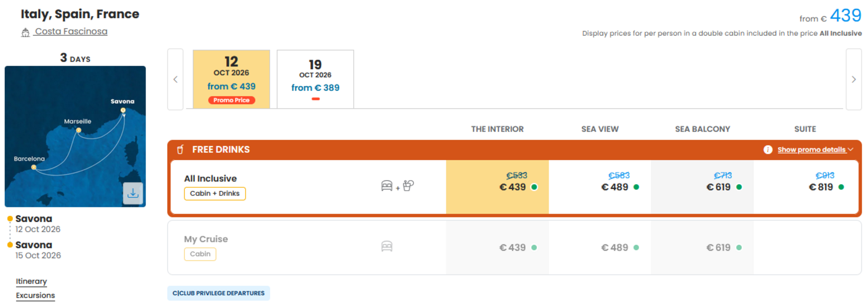The image size is (868, 304).
Task: Click the ship icon beside Costa Fascinosa
Action: (25, 33)
